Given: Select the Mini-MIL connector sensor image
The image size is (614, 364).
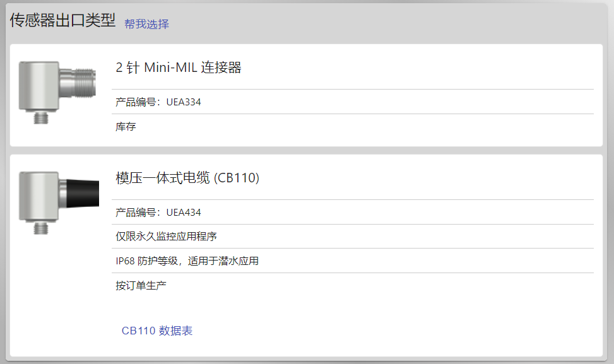Looking at the screenshot, I should click(57, 92).
